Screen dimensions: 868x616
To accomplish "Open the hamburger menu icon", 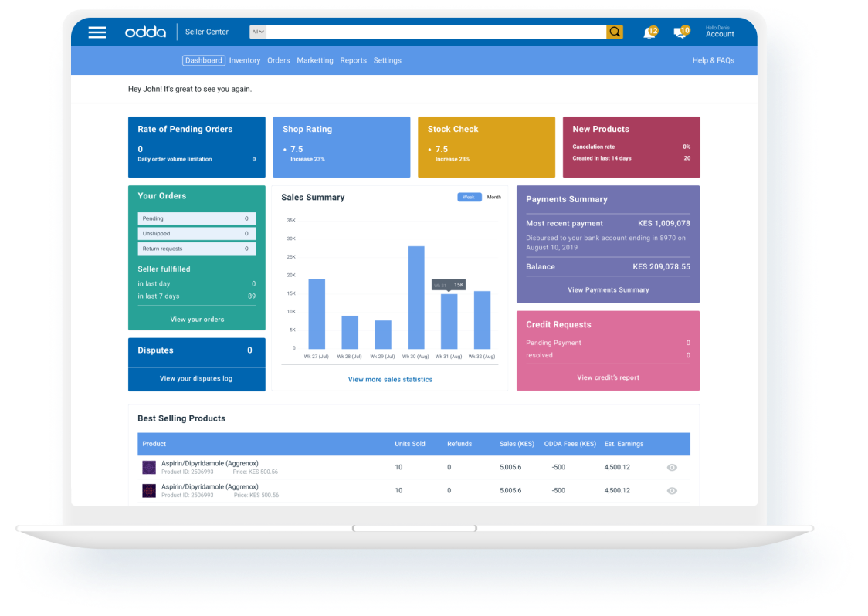I will point(97,32).
